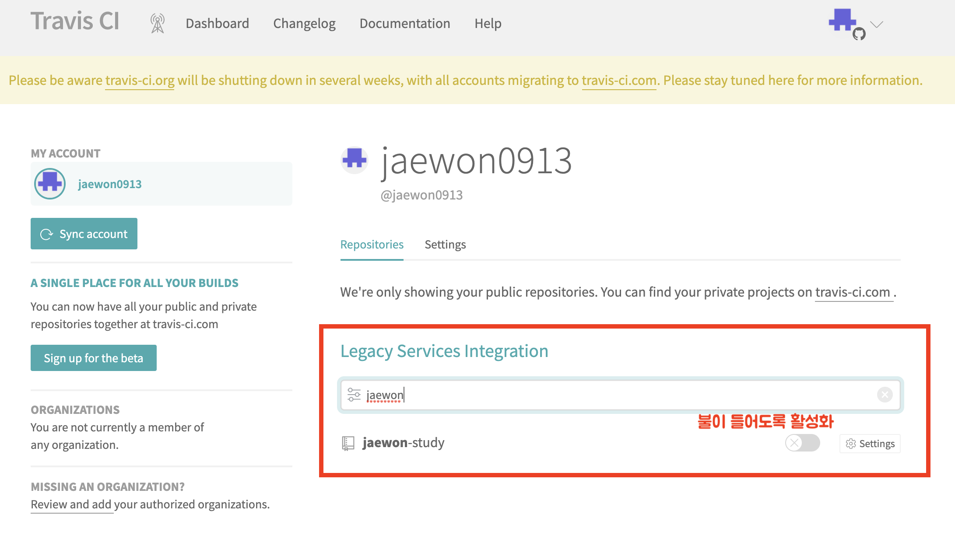This screenshot has width=955, height=560.
Task: Click the profile avatar beside jaewon0913 heading
Action: [x=355, y=160]
